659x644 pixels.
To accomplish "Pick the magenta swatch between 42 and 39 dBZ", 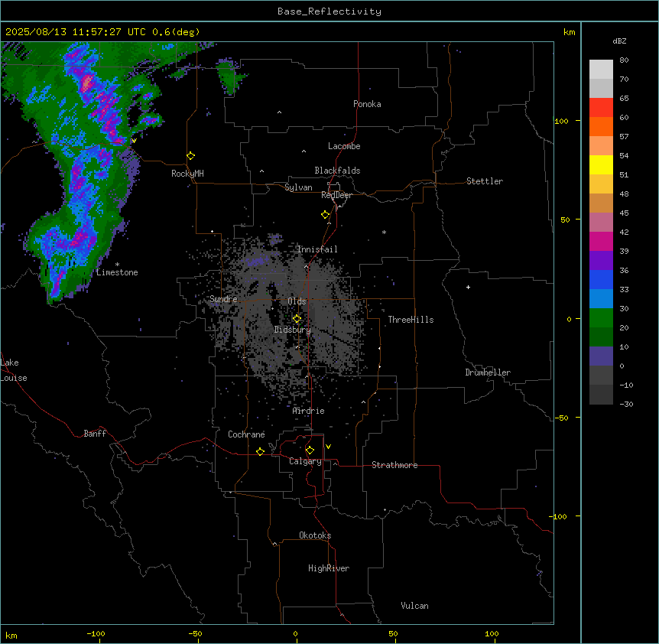I will (601, 241).
